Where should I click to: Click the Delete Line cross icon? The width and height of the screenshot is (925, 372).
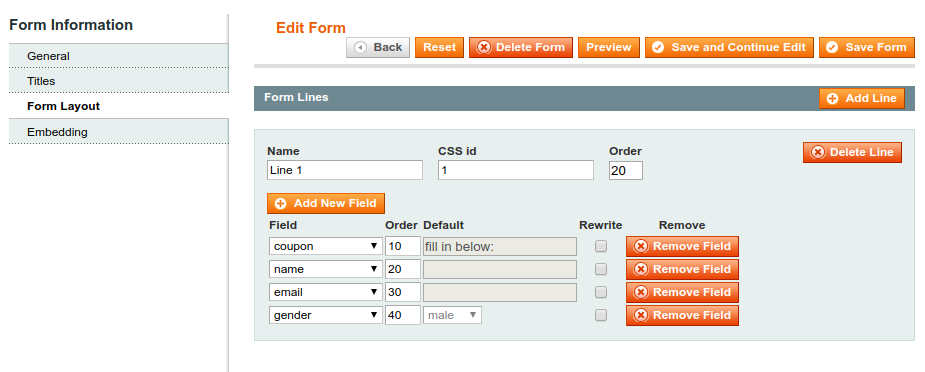[x=818, y=152]
